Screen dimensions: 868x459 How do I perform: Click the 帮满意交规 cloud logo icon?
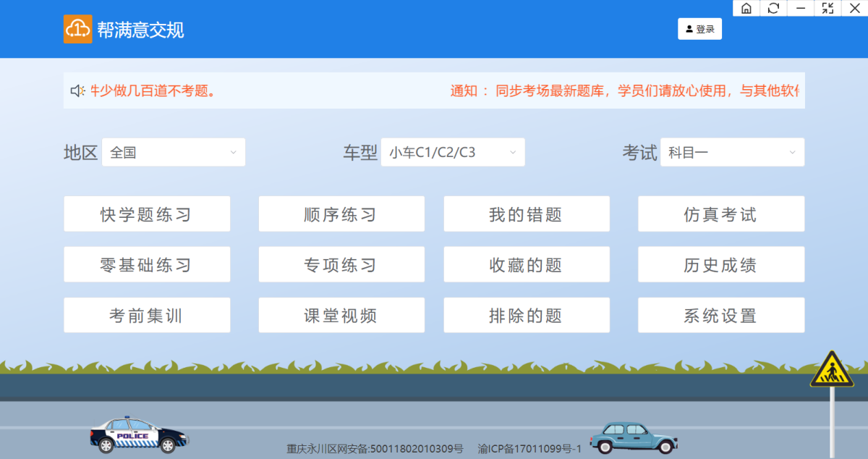click(78, 29)
